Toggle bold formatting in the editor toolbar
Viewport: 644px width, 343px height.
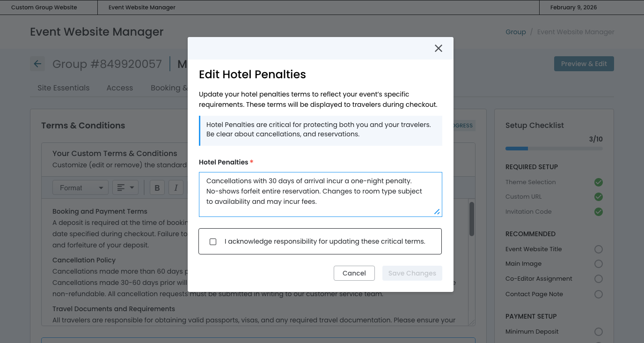point(157,188)
